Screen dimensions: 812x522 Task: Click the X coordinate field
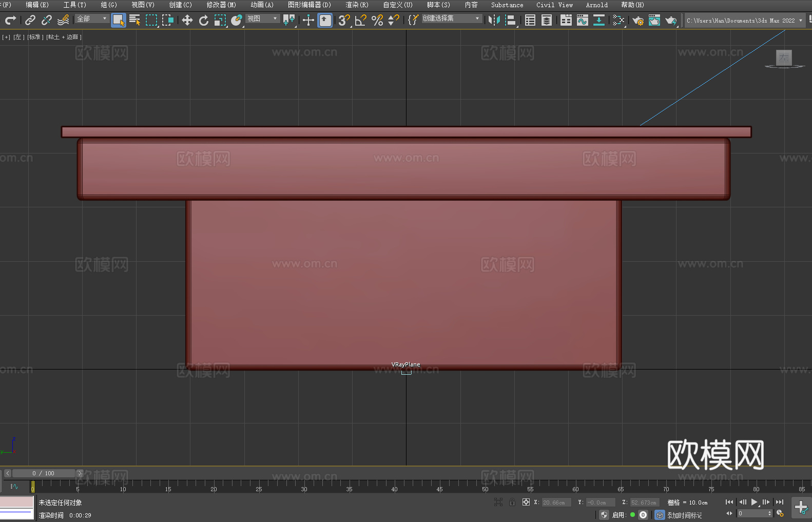pos(556,502)
